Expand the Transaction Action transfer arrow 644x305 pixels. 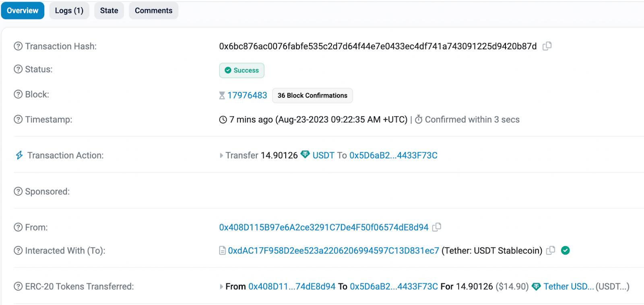pos(221,156)
